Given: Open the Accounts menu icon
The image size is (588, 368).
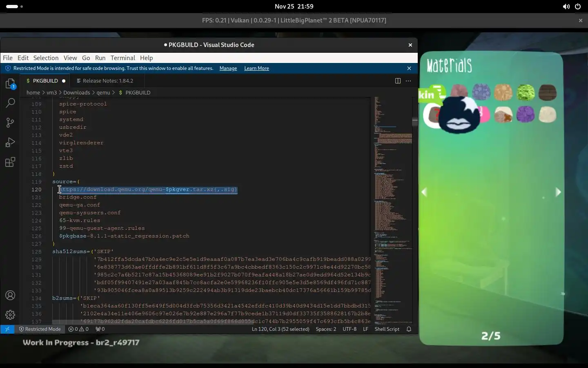Looking at the screenshot, I should click(10, 295).
